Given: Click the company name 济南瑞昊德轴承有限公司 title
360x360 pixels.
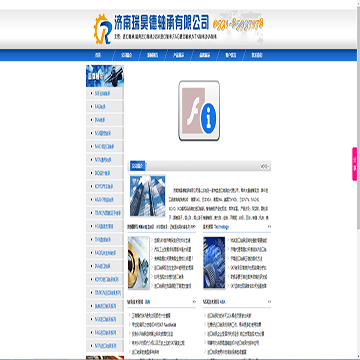Looking at the screenshot, I should pyautogui.click(x=161, y=22).
